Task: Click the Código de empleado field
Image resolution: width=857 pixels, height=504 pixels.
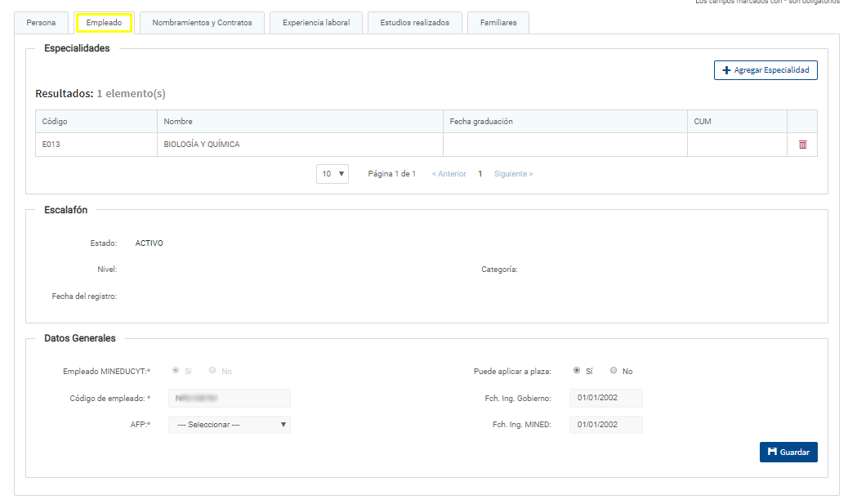Action: pos(230,398)
